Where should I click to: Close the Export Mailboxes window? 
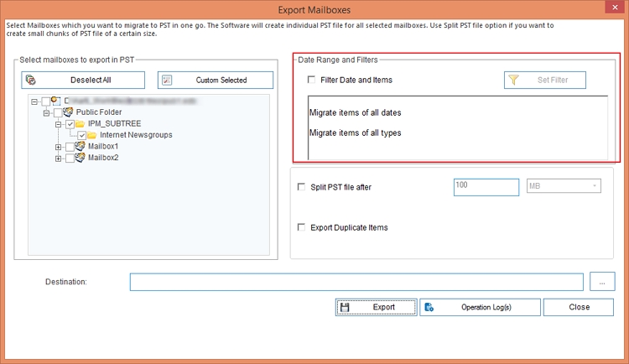pos(615,8)
